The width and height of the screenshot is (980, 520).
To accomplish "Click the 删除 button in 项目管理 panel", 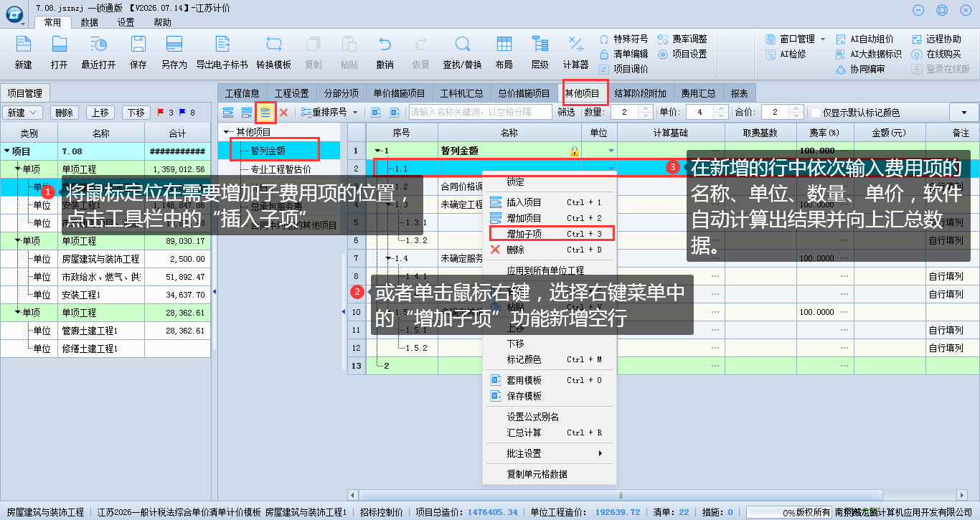I will click(65, 113).
